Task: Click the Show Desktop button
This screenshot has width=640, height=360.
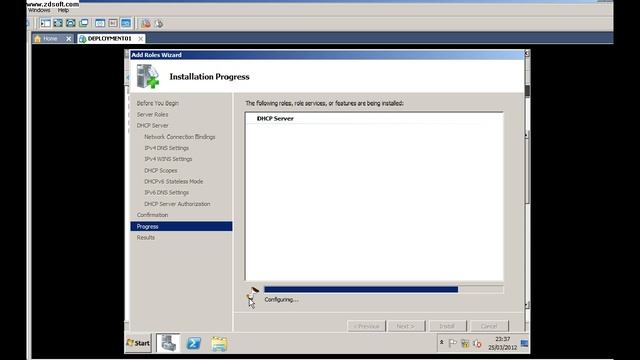Action: [524, 343]
